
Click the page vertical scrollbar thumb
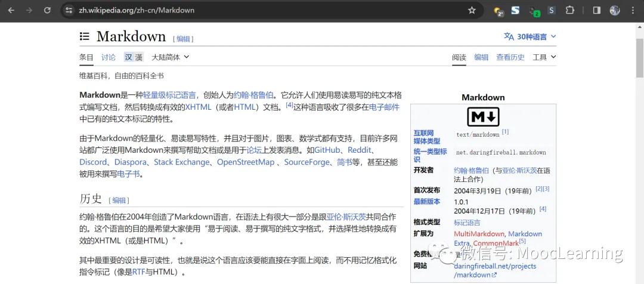point(639,57)
